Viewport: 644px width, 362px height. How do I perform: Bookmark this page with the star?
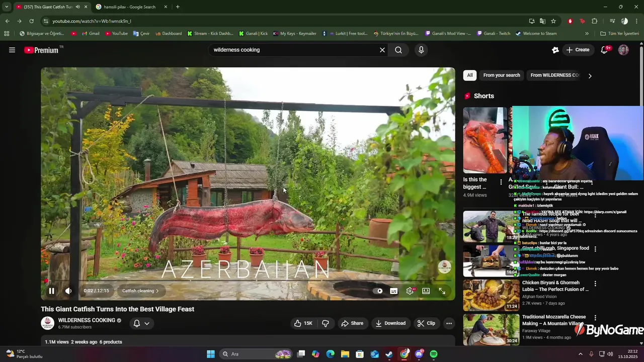553,21
